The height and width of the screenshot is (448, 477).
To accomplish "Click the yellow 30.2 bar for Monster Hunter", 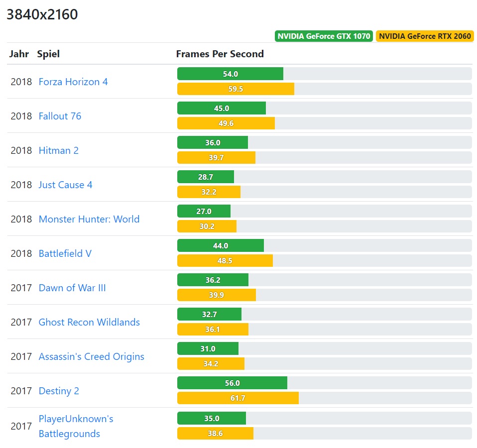I will coord(207,226).
